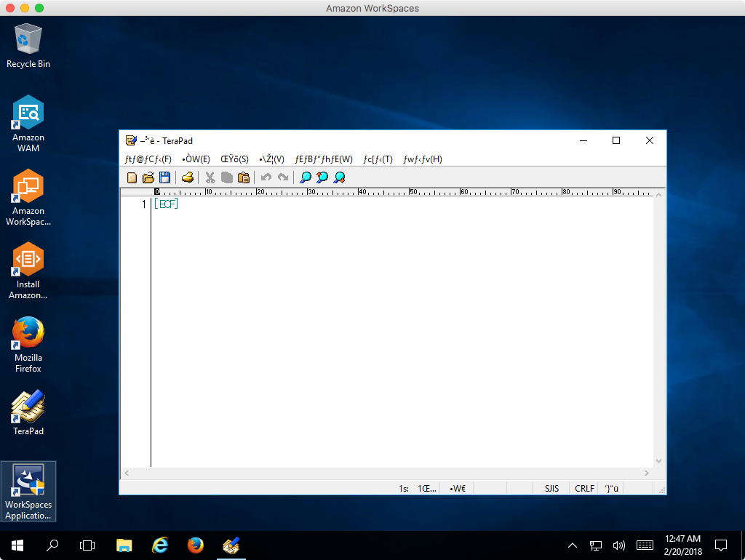Launch TeraPad from the desktop shortcut
745x560 pixels.
tap(28, 412)
